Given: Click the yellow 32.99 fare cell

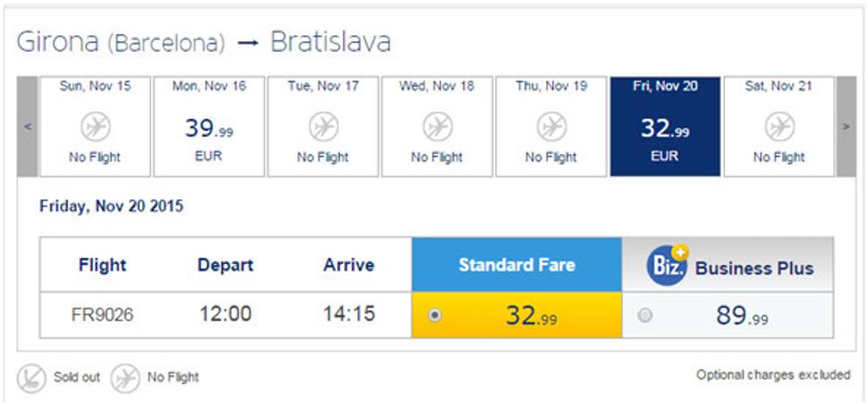Looking at the screenshot, I should point(517,315).
